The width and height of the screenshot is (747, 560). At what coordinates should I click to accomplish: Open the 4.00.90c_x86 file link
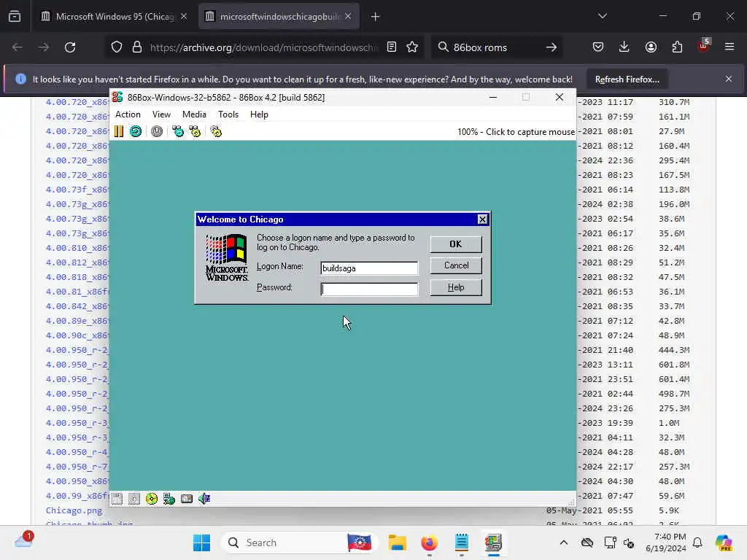[x=77, y=335]
